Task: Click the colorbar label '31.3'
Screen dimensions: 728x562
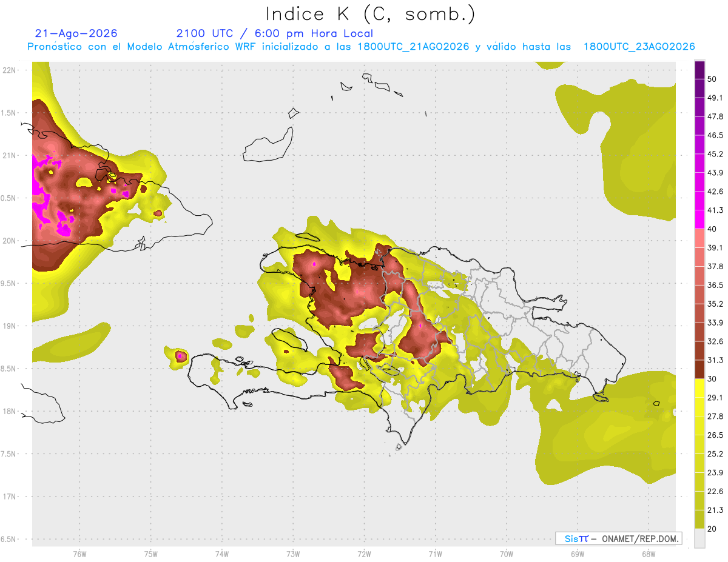Action: point(716,360)
